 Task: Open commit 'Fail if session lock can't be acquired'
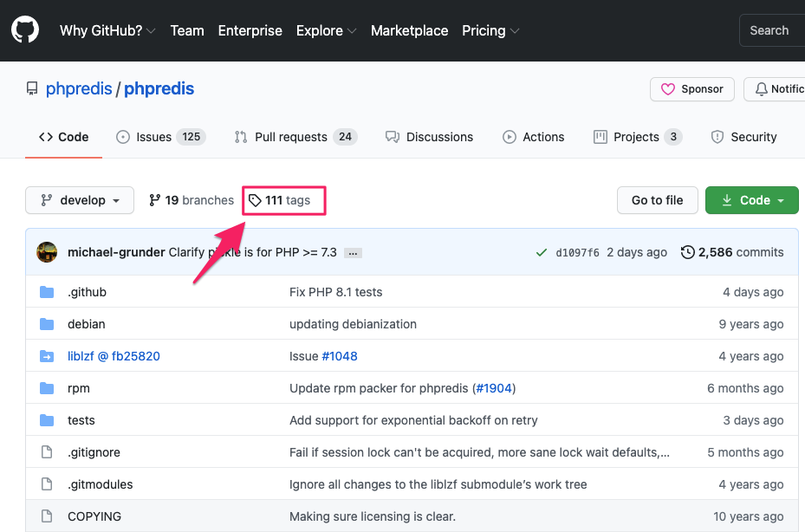click(479, 452)
